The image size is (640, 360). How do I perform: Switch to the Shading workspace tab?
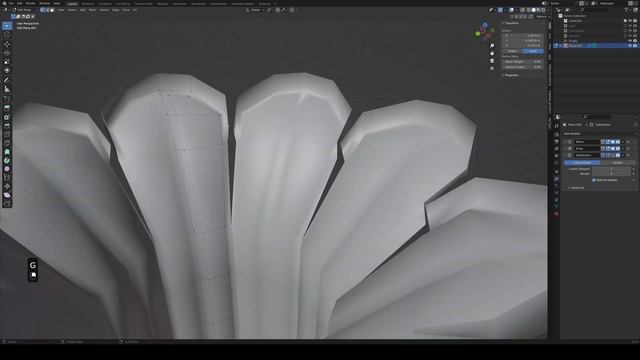pos(162,4)
